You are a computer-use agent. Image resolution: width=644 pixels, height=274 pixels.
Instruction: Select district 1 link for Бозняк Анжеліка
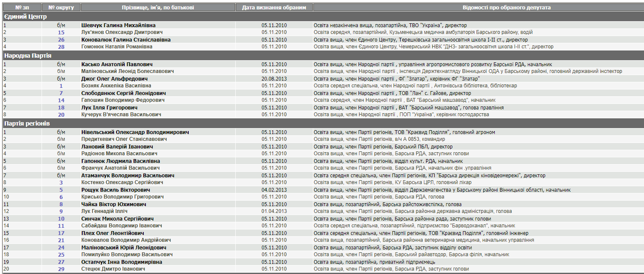point(61,86)
